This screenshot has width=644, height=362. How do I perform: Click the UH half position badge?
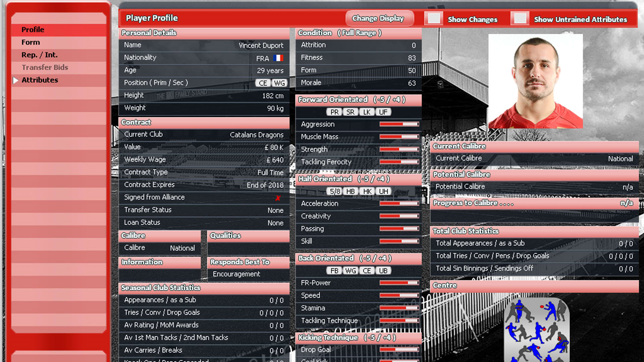pyautogui.click(x=383, y=191)
